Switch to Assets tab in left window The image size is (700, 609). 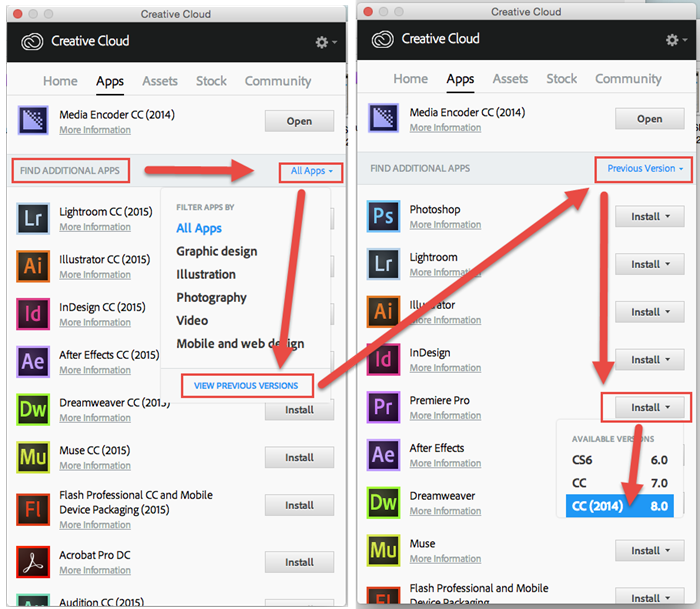[160, 81]
